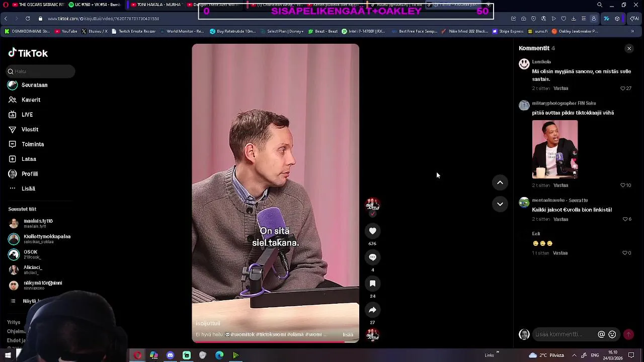Open the browser search icon
Image resolution: width=644 pixels, height=362 pixels.
[x=599, y=5]
